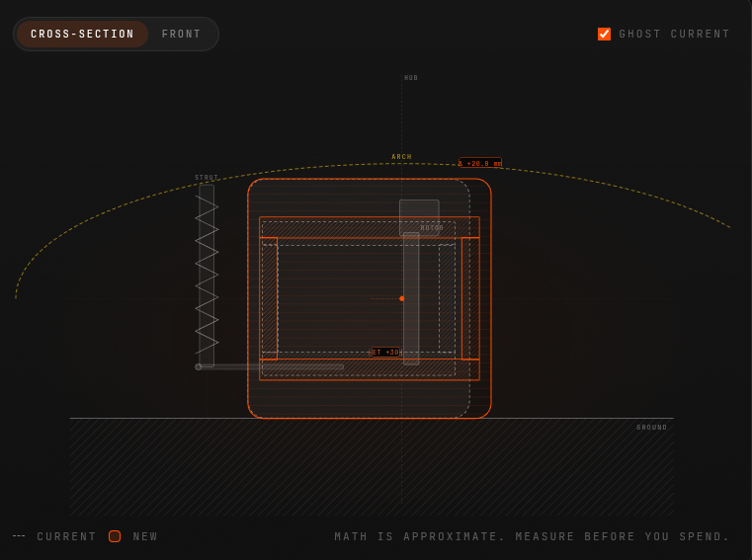Click the ET +38 offset badge
This screenshot has height=560, width=752.
(385, 352)
